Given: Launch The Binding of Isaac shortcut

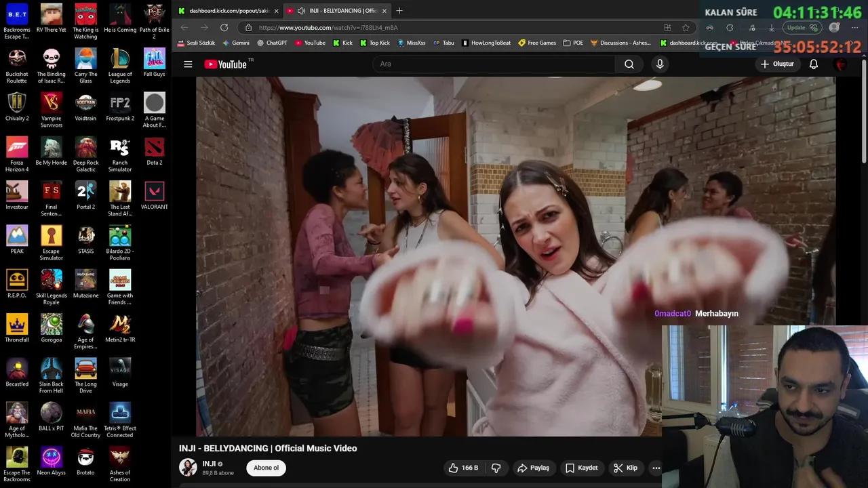Looking at the screenshot, I should tap(52, 66).
